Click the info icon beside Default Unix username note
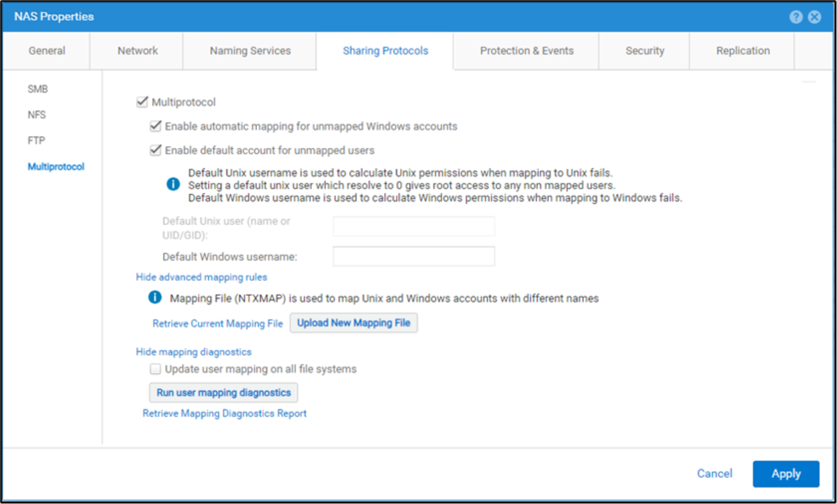 (173, 184)
